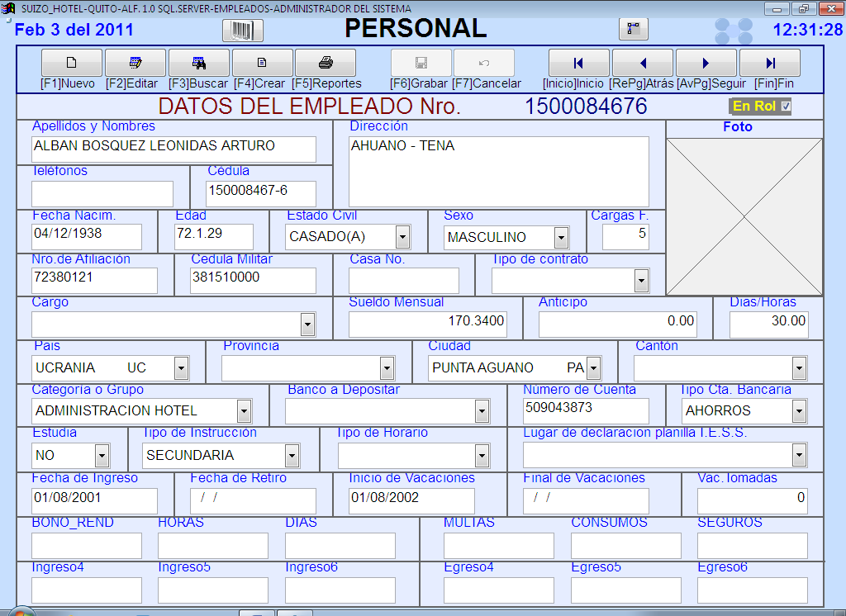Viewport: 846px width, 616px height.
Task: Expand the Tipo Cta. Bancaria dropdown
Action: coord(798,410)
